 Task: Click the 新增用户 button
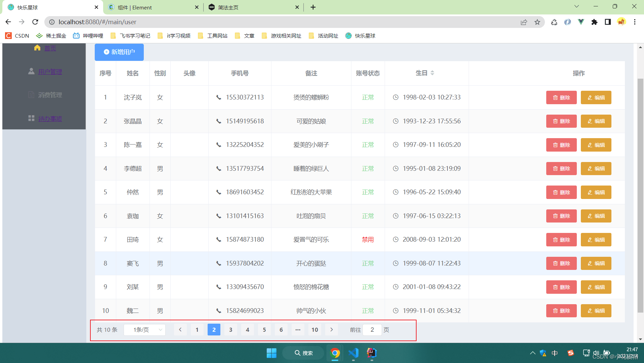119,52
